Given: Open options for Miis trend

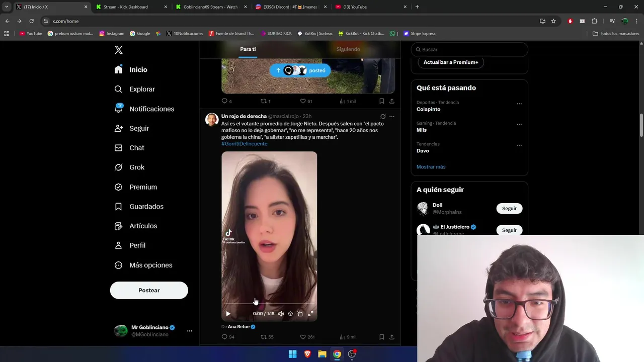Looking at the screenshot, I should click(519, 125).
